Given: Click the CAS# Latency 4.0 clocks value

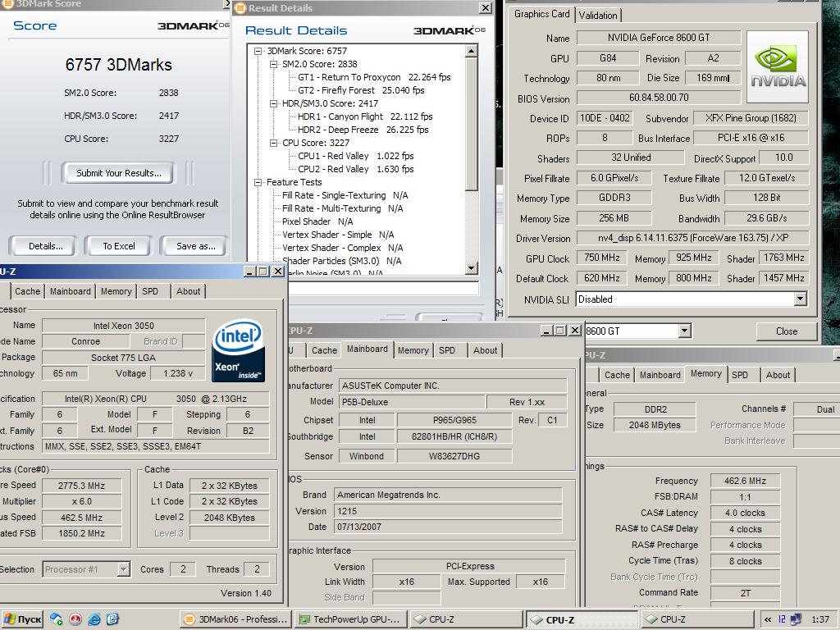Looking at the screenshot, I should coord(745,513).
